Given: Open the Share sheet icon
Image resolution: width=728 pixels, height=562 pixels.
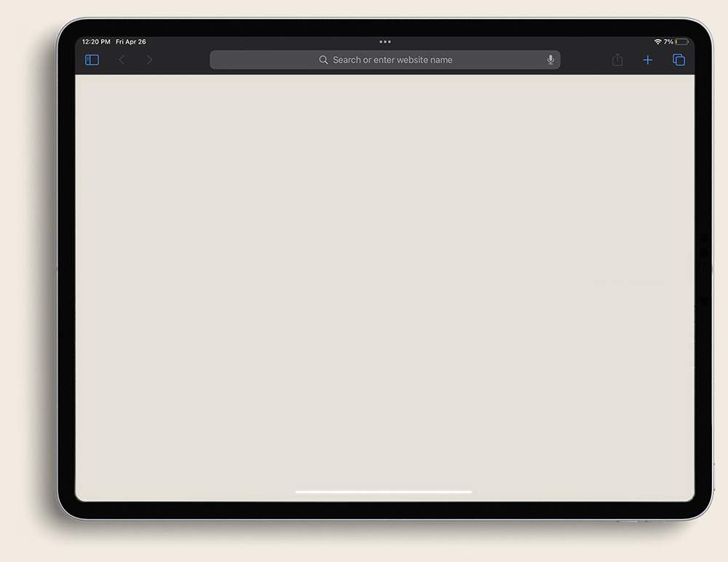Looking at the screenshot, I should 617,60.
